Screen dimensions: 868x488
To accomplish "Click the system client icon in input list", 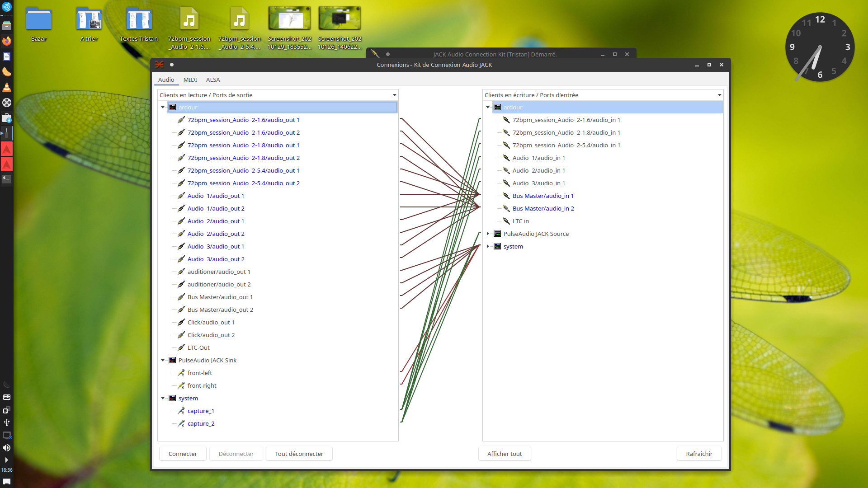I will coord(497,246).
